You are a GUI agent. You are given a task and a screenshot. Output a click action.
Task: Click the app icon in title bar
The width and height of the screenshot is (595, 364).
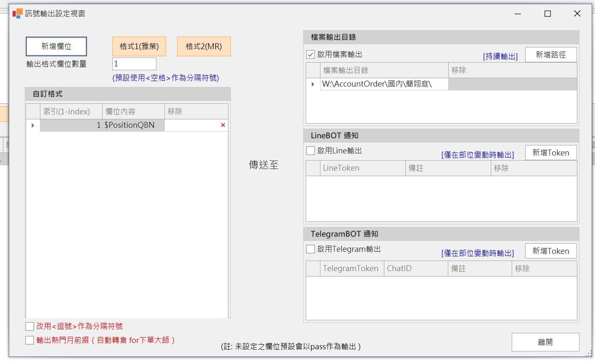(x=17, y=13)
